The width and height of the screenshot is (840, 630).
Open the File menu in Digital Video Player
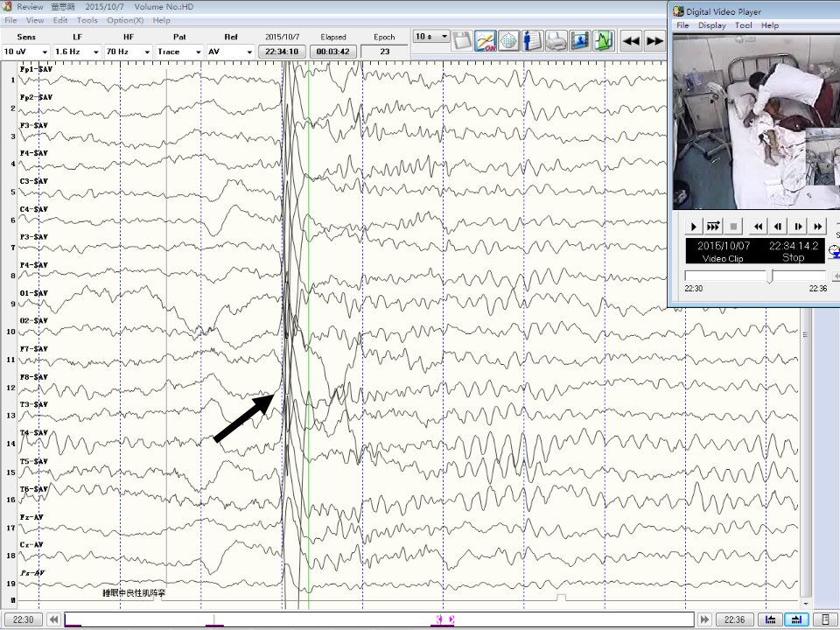(x=682, y=25)
